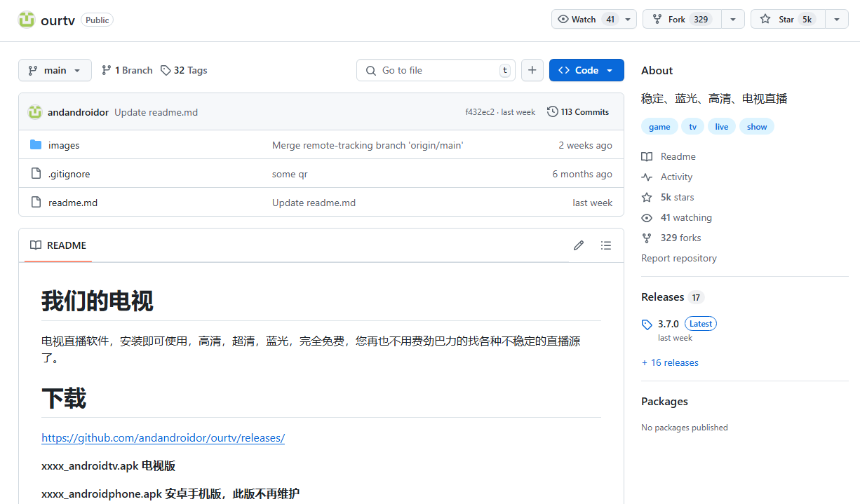Open the readme.md file

click(x=73, y=203)
